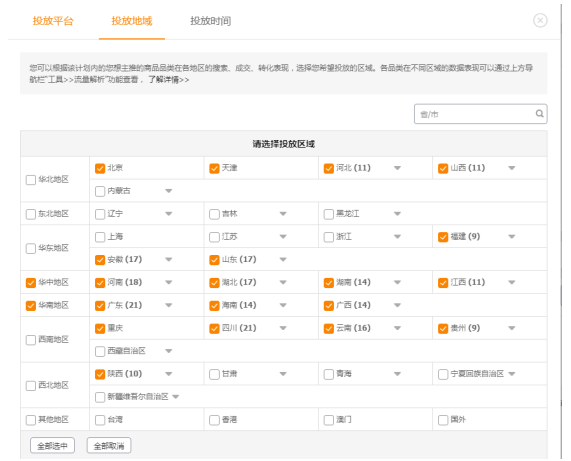The width and height of the screenshot is (571, 461).
Task: Expand the 江西 (11) dropdown arrow
Action: [512, 282]
